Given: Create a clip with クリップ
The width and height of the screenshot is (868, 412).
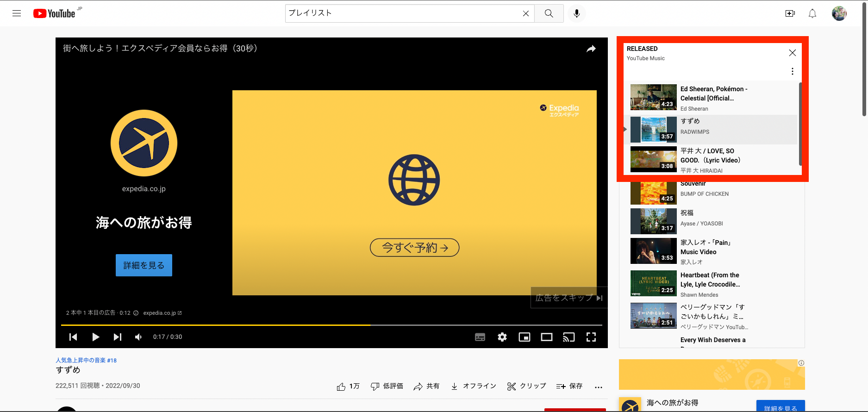Looking at the screenshot, I should tap(526, 386).
